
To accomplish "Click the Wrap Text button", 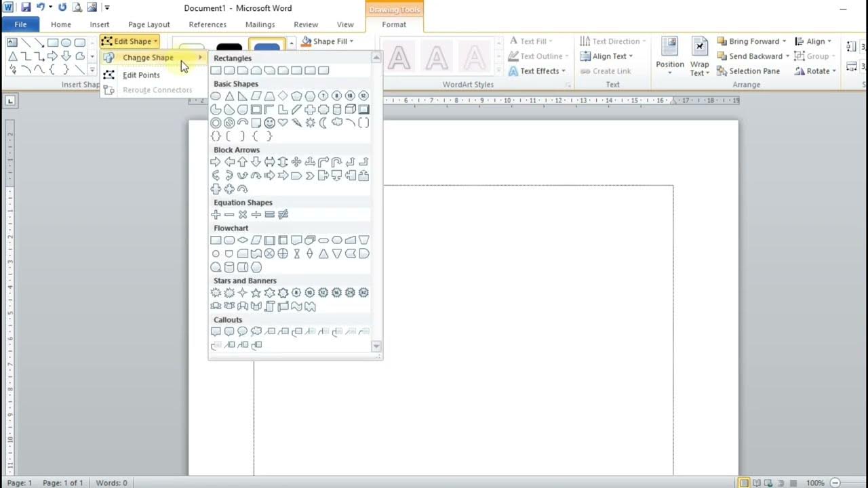I will [x=699, y=56].
